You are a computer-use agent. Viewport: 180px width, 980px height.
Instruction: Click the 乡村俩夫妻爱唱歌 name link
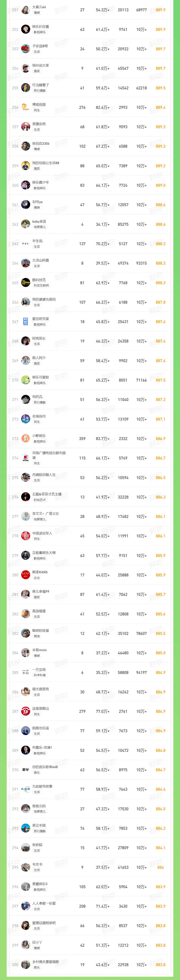(46, 962)
